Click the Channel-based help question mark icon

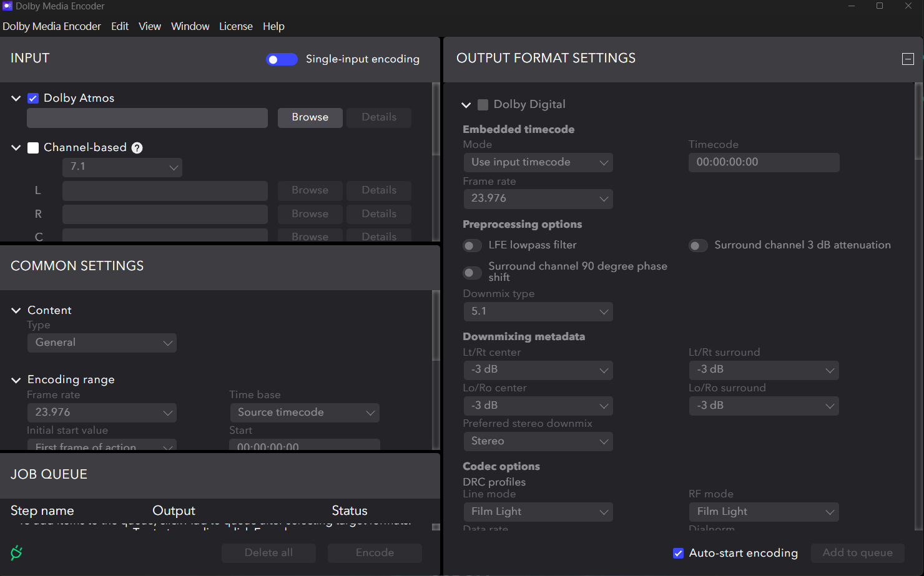(x=137, y=148)
